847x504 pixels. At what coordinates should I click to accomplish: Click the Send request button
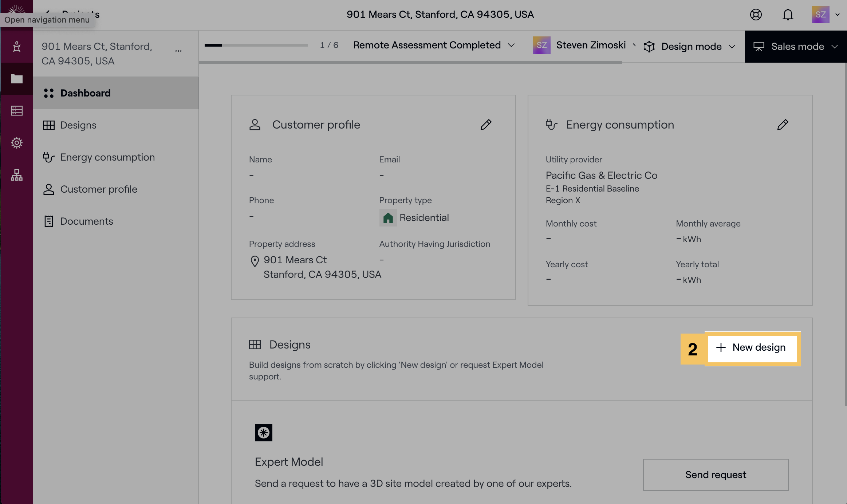tap(715, 475)
